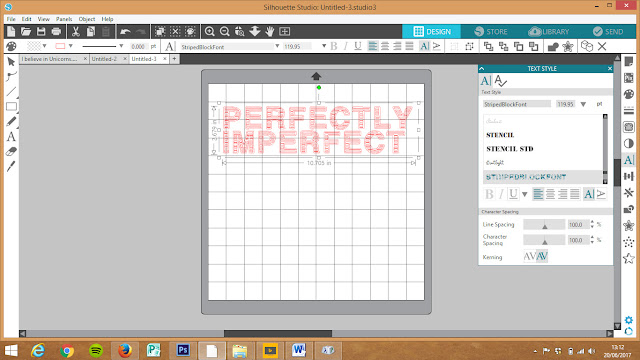Screen dimensions: 640x360
Task: Select the Freehand pencil tool
Action: (11, 121)
